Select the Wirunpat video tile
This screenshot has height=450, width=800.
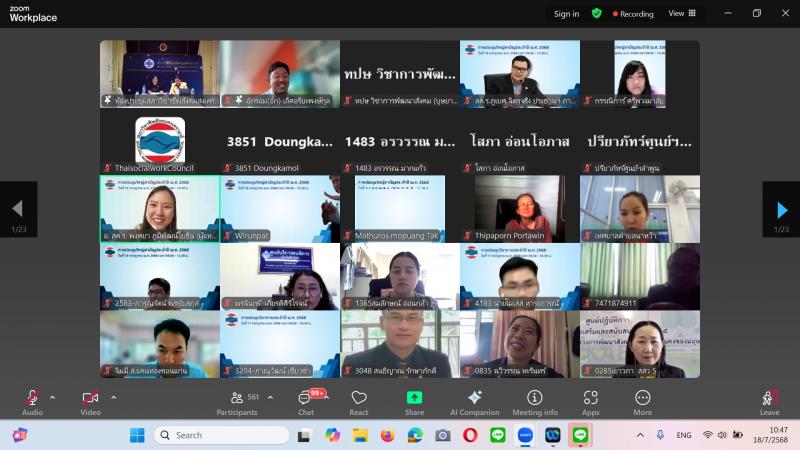pyautogui.click(x=280, y=209)
